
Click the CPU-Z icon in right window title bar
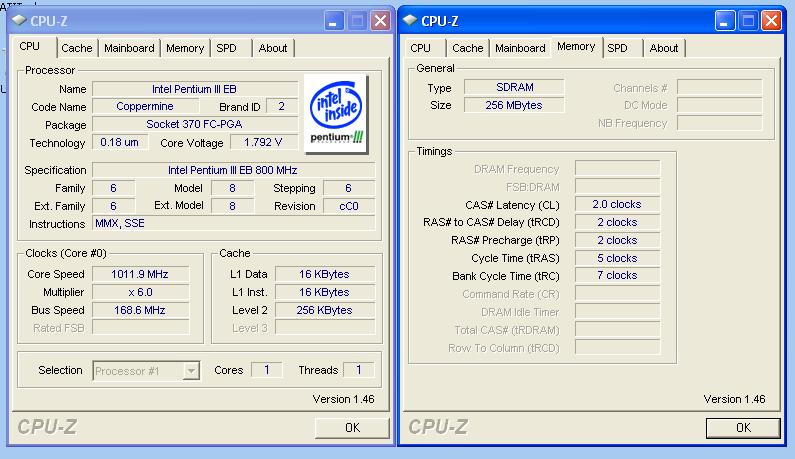pyautogui.click(x=410, y=20)
